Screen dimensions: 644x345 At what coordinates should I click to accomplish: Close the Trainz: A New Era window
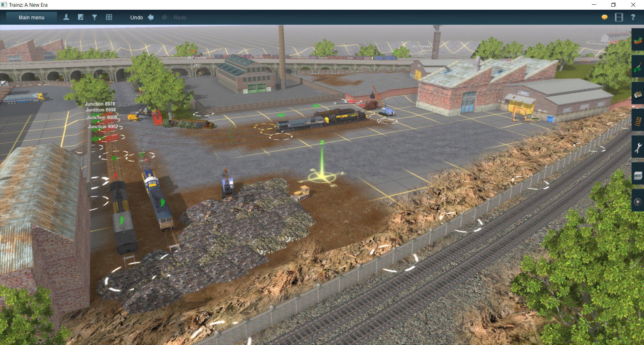click(633, 5)
